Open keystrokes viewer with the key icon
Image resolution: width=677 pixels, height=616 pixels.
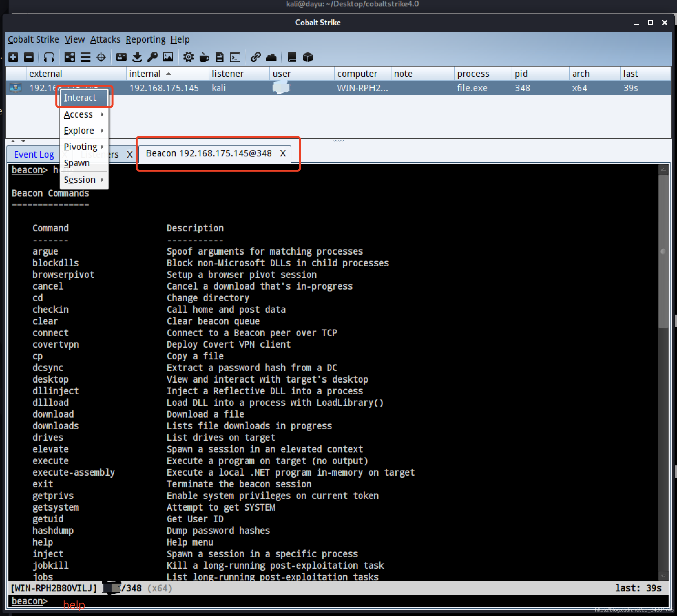pos(152,58)
